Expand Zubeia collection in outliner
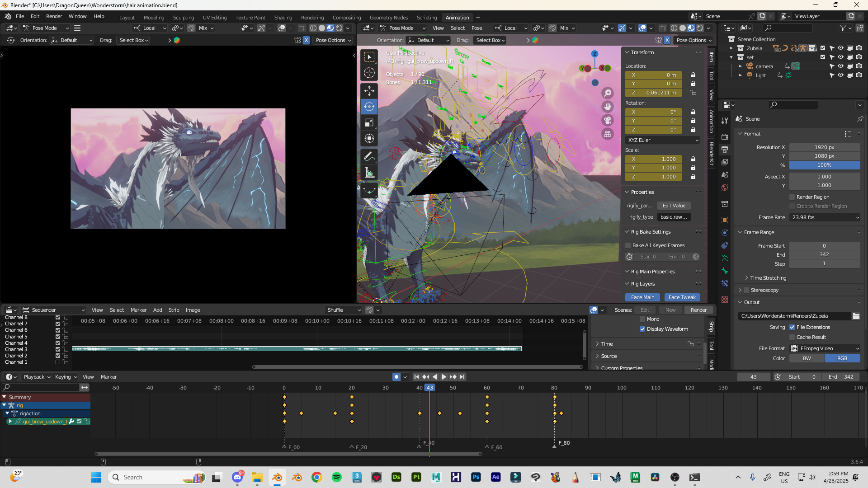 731,48
